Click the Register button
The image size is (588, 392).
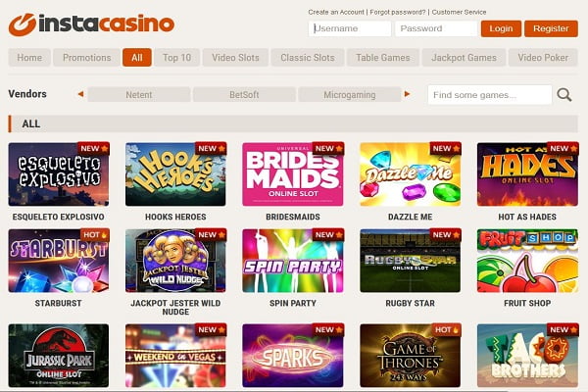551,28
